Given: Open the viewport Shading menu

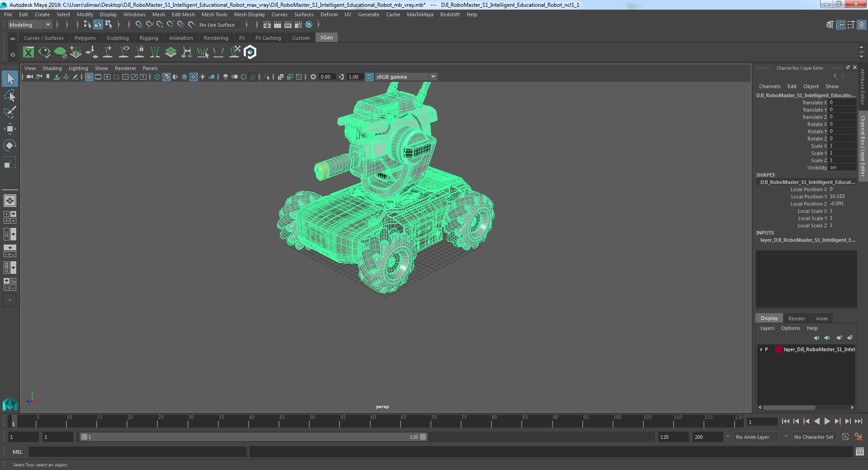Looking at the screenshot, I should click(x=52, y=68).
